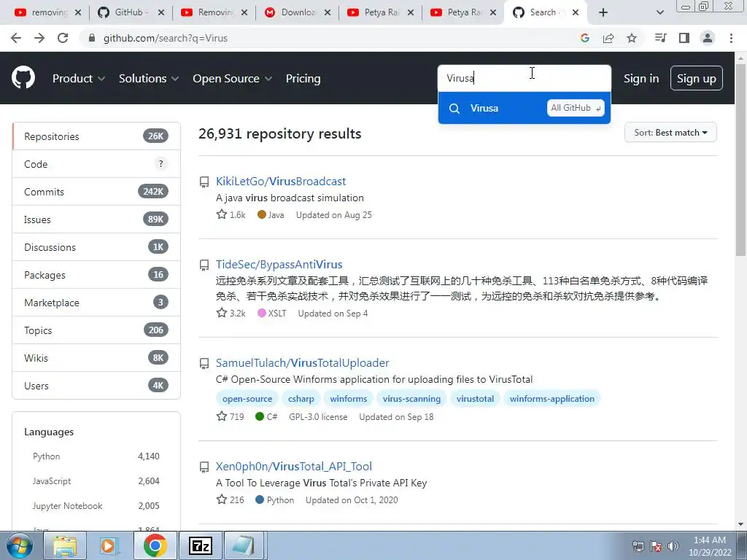Switch to the removing YouTube tab
Viewport: 747px width, 560px height.
coord(47,12)
